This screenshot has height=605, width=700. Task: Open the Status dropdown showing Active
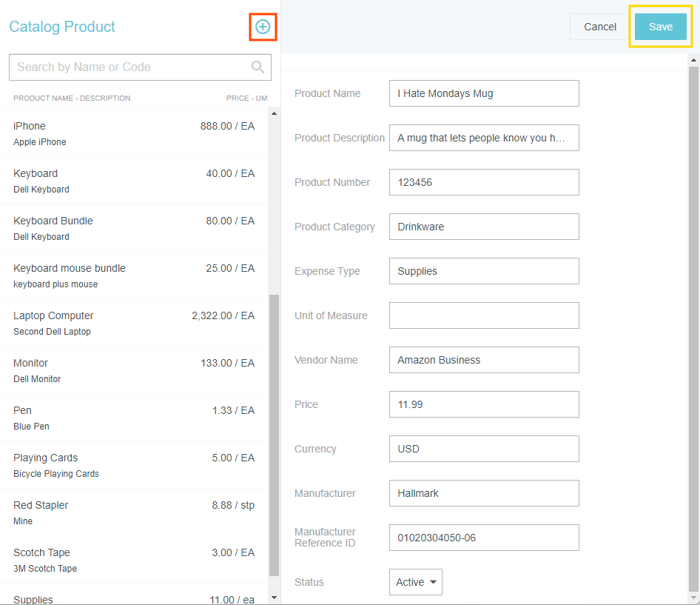point(415,582)
